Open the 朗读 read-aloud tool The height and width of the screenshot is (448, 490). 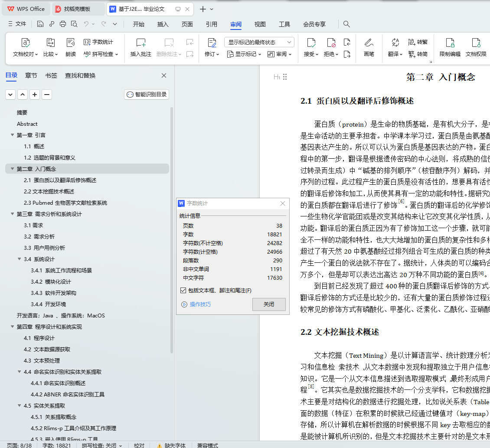tap(71, 43)
